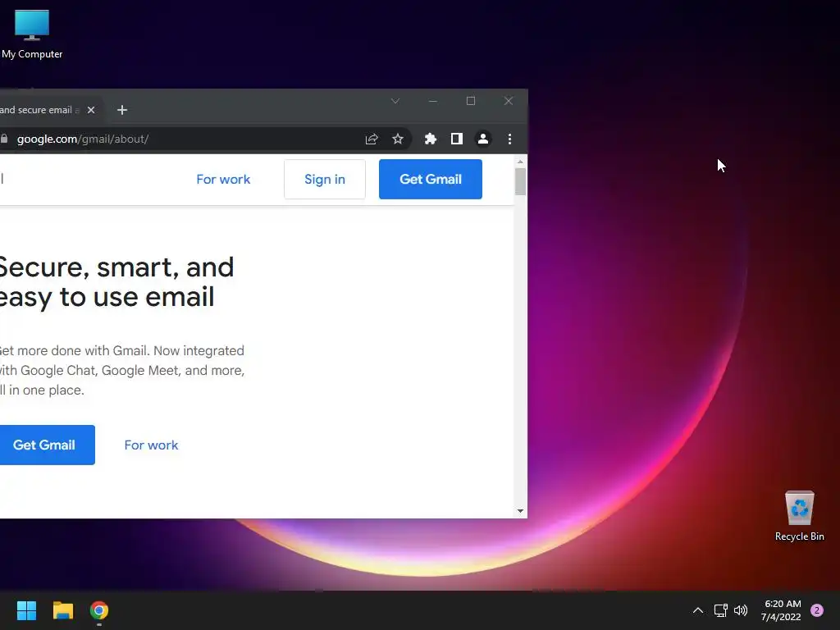Click the lower Get Gmail button
The width and height of the screenshot is (840, 630).
[47, 445]
